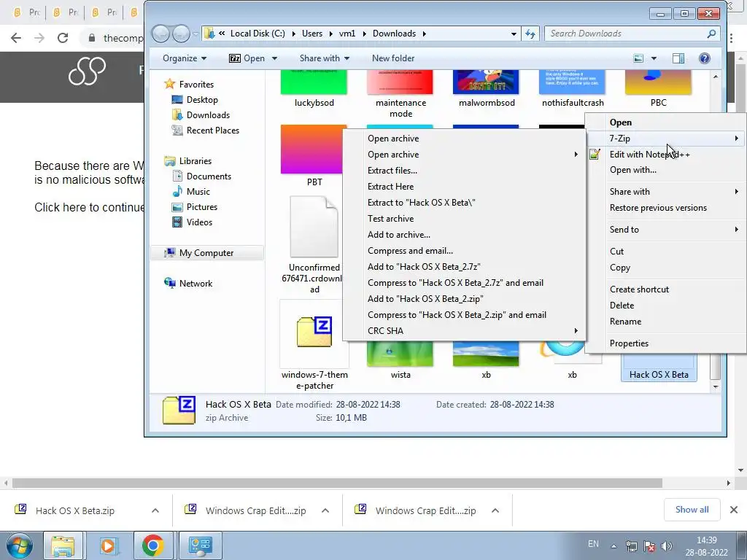Click Windows Start orb

(x=19, y=545)
